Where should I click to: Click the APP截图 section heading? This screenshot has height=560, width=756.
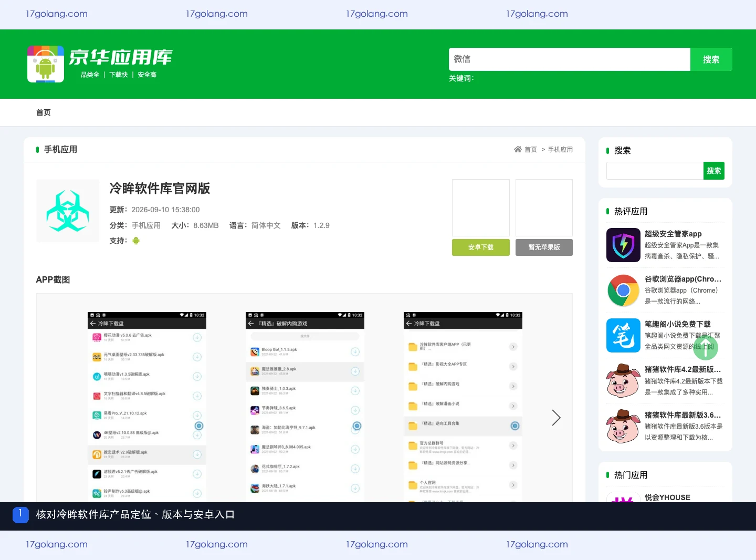(53, 279)
